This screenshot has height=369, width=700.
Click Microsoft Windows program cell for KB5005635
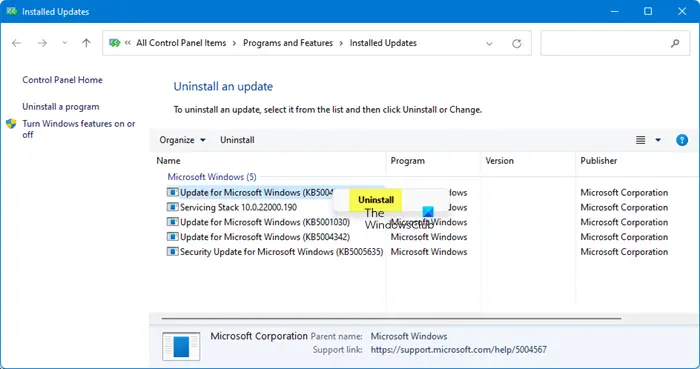click(429, 252)
